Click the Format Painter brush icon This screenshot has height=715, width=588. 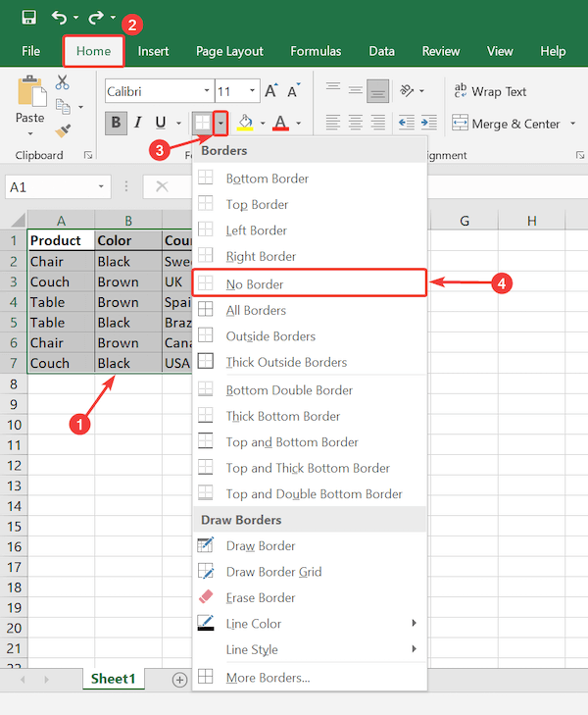63,129
